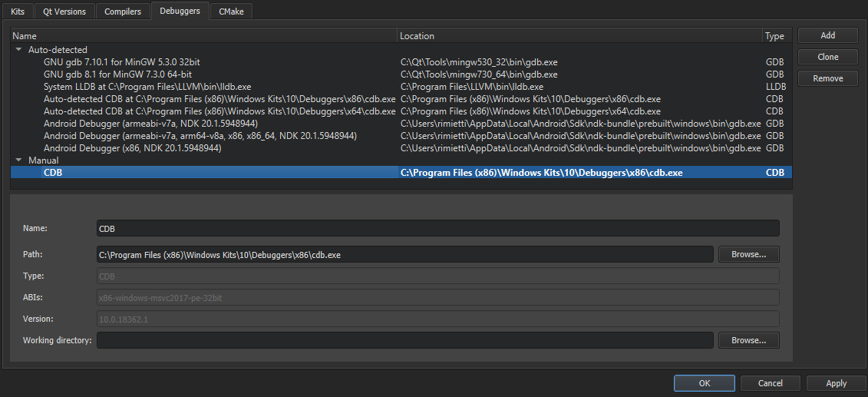Select GNU gdb 7.10.1 MinGW 32bit entry
This screenshot has height=397, width=868.
click(x=122, y=62)
